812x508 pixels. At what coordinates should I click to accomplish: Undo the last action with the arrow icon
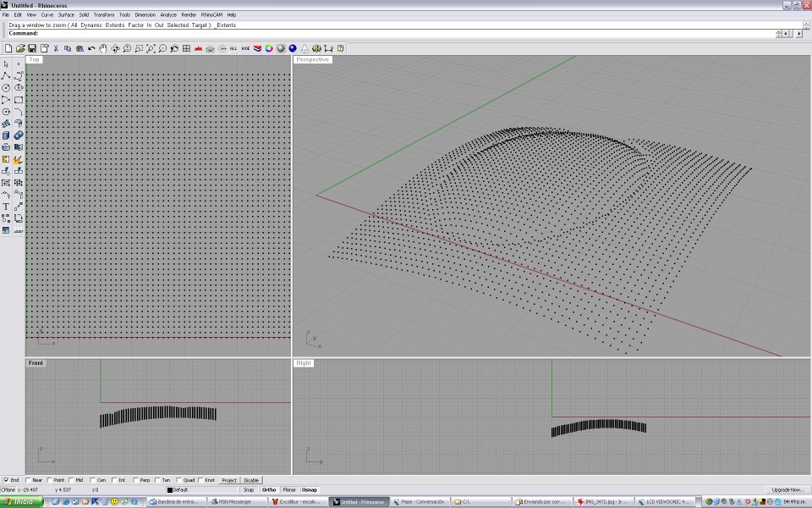91,48
